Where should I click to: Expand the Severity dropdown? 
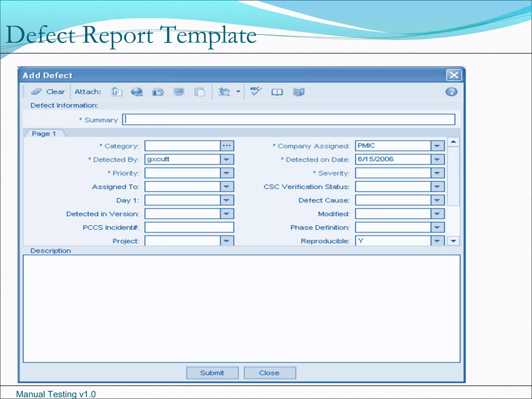[x=437, y=173]
